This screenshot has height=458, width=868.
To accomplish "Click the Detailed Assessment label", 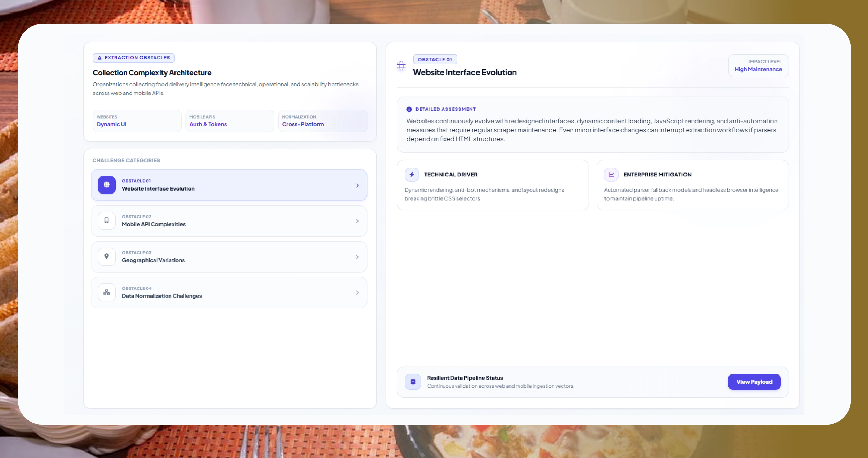I will (x=446, y=109).
